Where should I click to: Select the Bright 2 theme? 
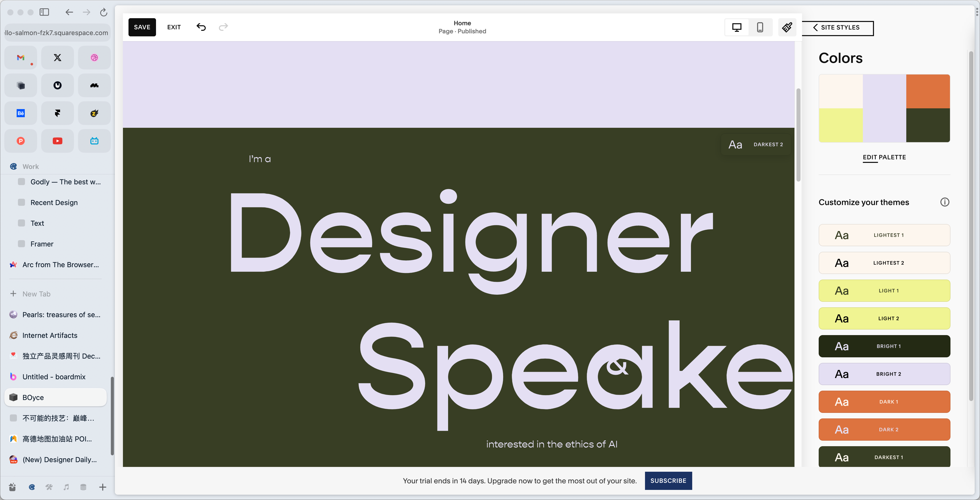tap(884, 374)
